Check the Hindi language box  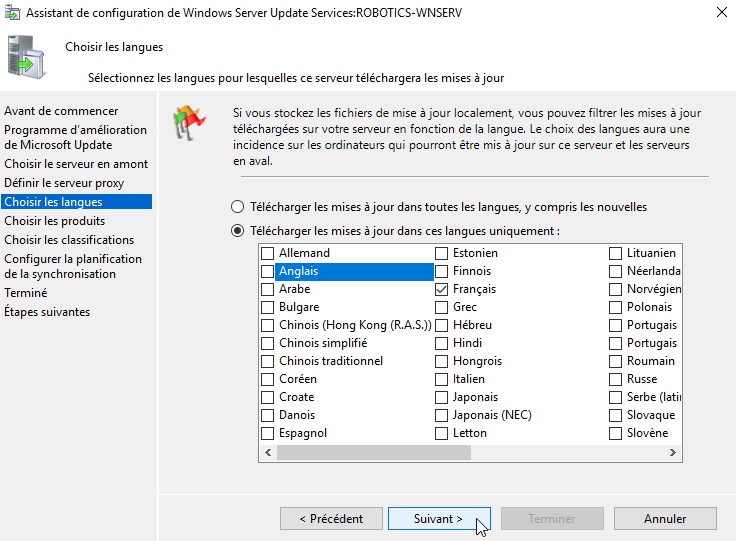point(441,343)
